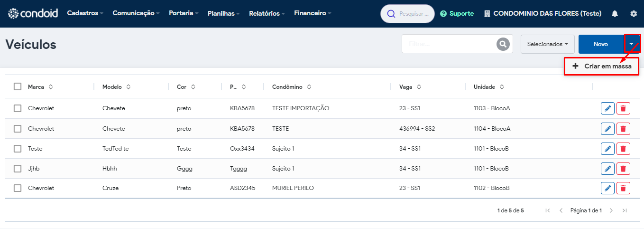Viewport: 644px width, 229px height.
Task: Expand the Financeiro menu
Action: point(313,13)
